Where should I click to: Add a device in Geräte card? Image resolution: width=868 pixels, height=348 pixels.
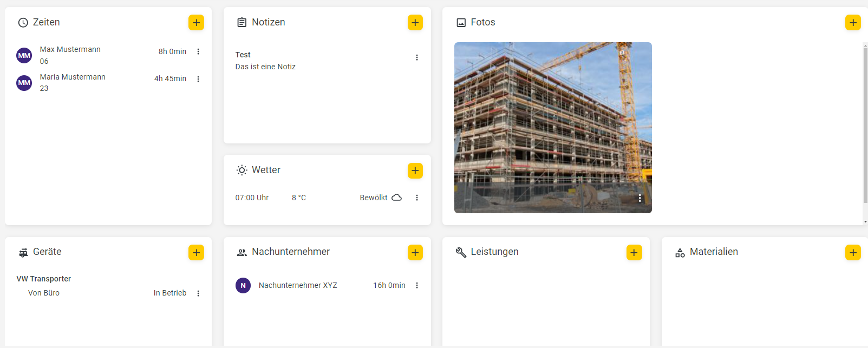[x=196, y=253]
